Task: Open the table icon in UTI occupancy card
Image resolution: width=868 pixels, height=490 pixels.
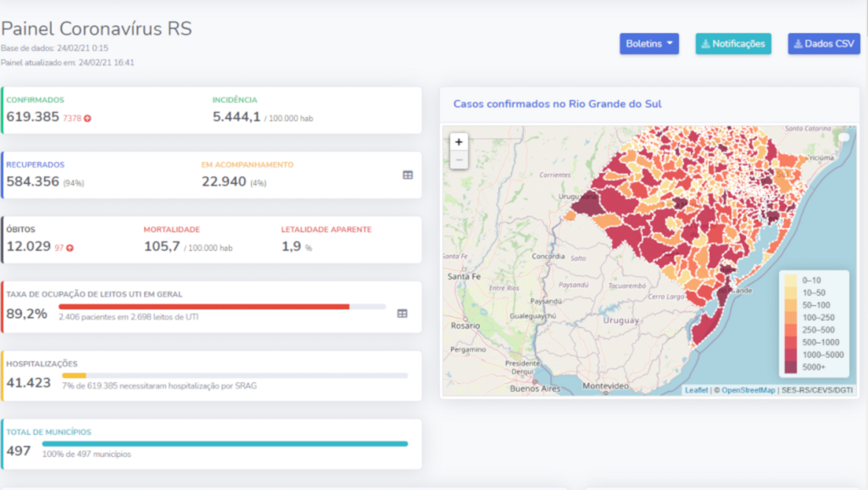Action: point(402,313)
